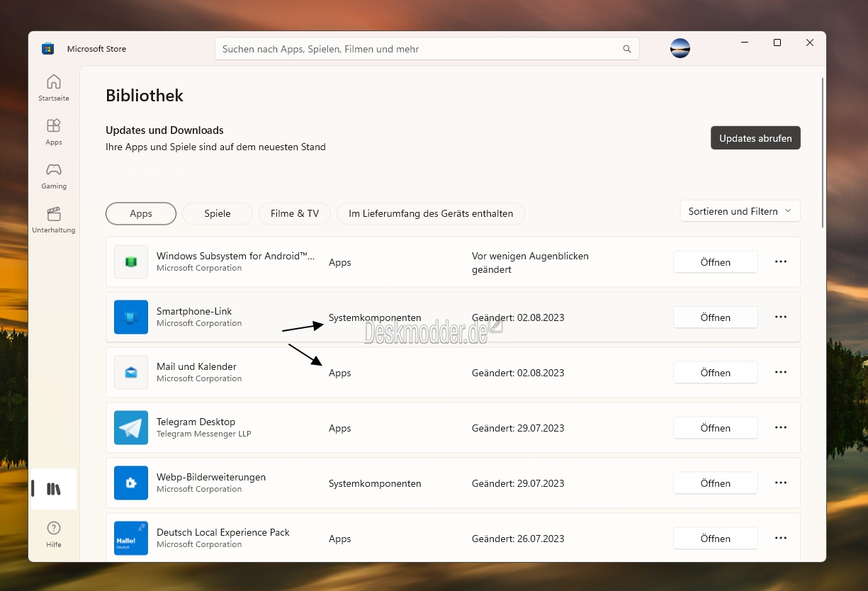Click the Store search input field
This screenshot has height=591, width=868.
427,49
